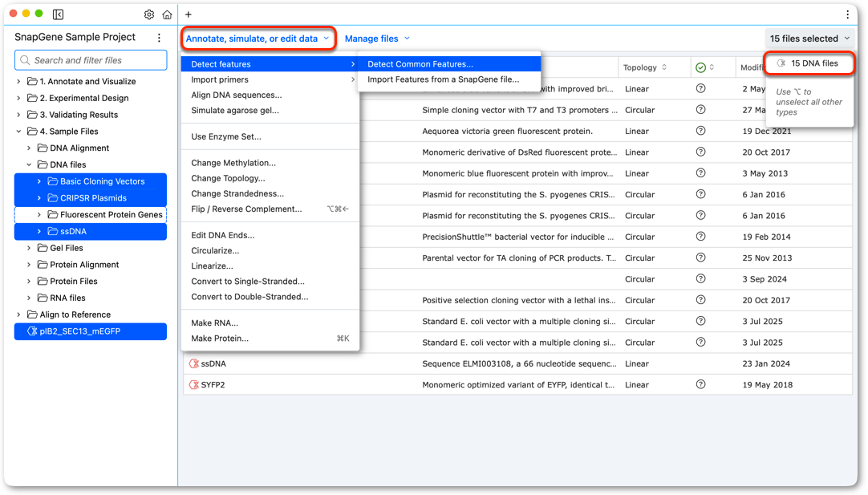Click the Basic Cloning Vectors folder icon
The height and width of the screenshot is (495, 868).
[x=53, y=181]
